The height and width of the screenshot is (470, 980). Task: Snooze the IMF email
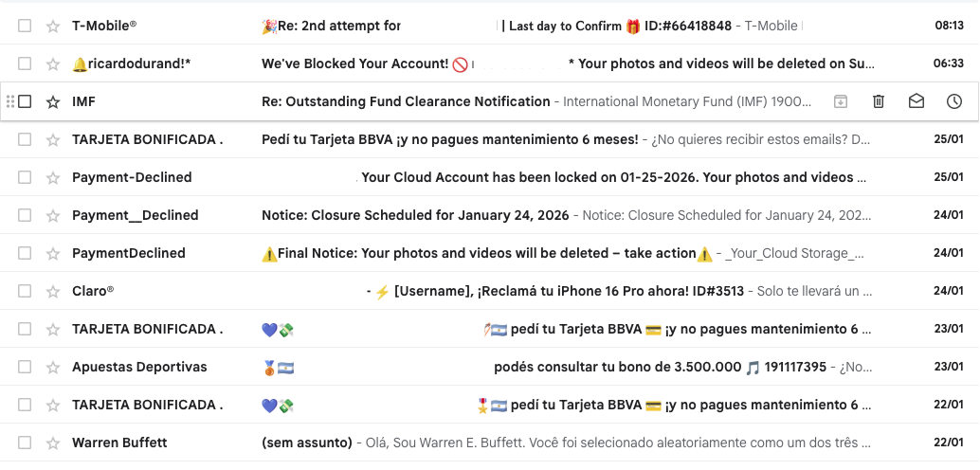tap(954, 101)
